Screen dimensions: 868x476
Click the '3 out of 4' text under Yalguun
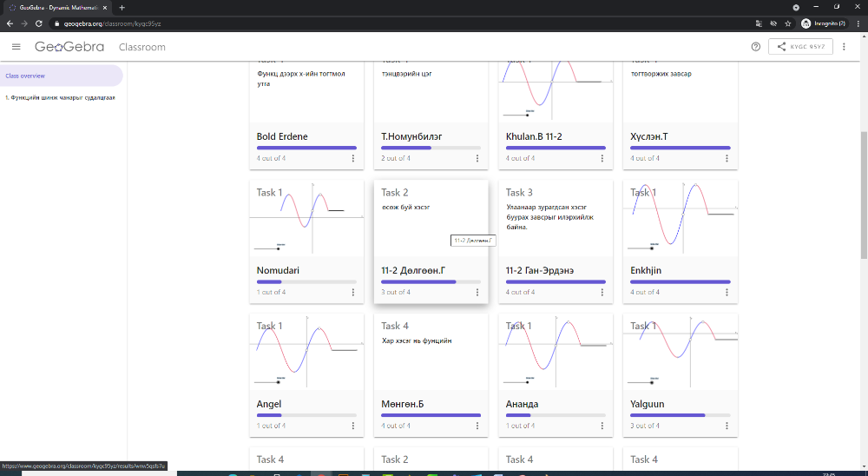[x=645, y=426]
